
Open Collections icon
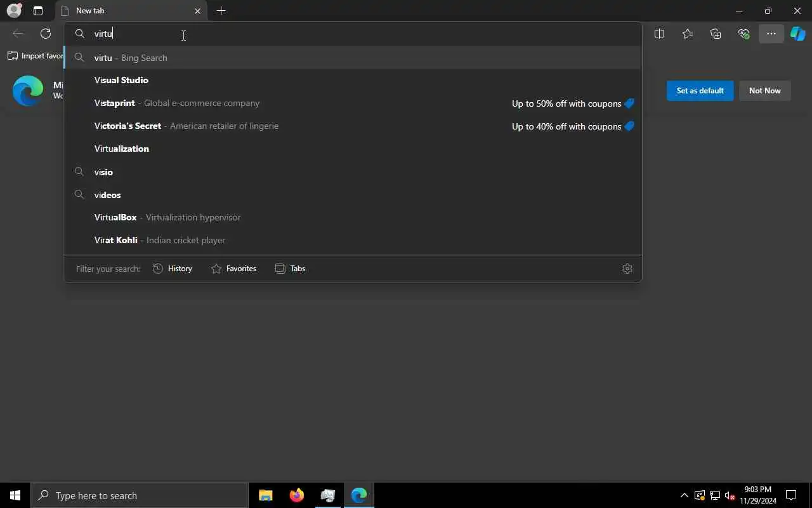(716, 34)
